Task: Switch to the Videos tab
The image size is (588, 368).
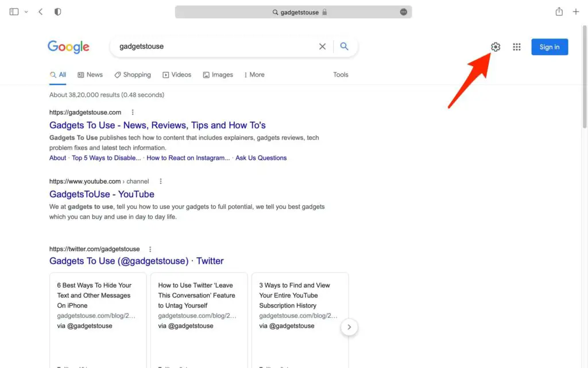Action: click(x=177, y=75)
